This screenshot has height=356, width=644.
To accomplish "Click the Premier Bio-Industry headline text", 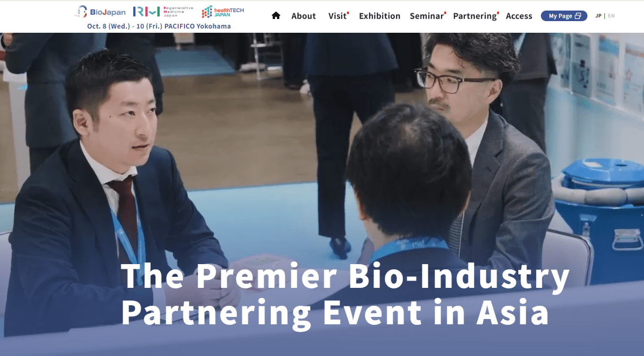I will [x=345, y=276].
